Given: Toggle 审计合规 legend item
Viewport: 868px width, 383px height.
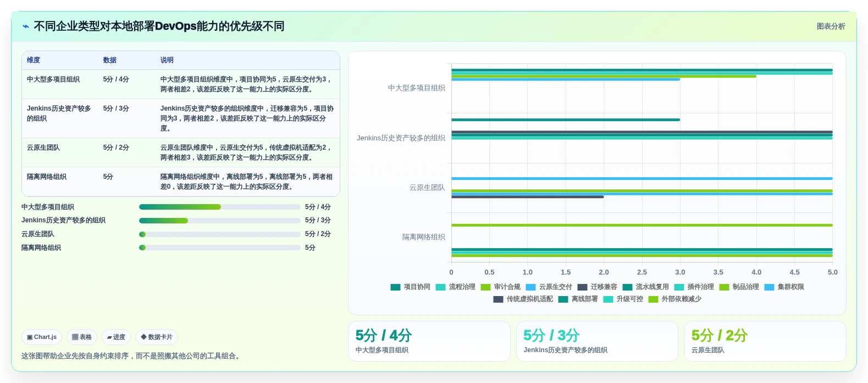Looking at the screenshot, I should pos(500,287).
